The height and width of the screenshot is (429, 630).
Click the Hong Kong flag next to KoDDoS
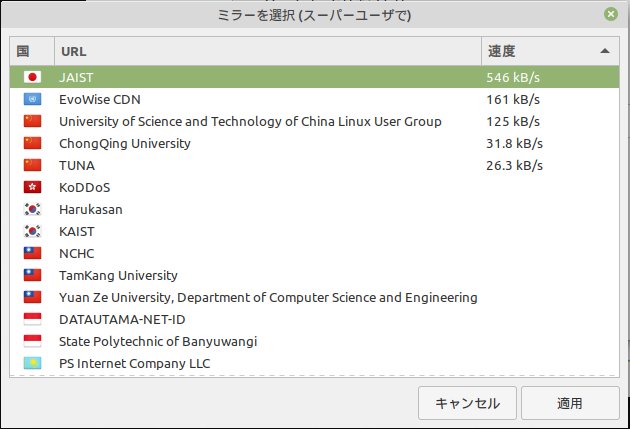point(32,187)
